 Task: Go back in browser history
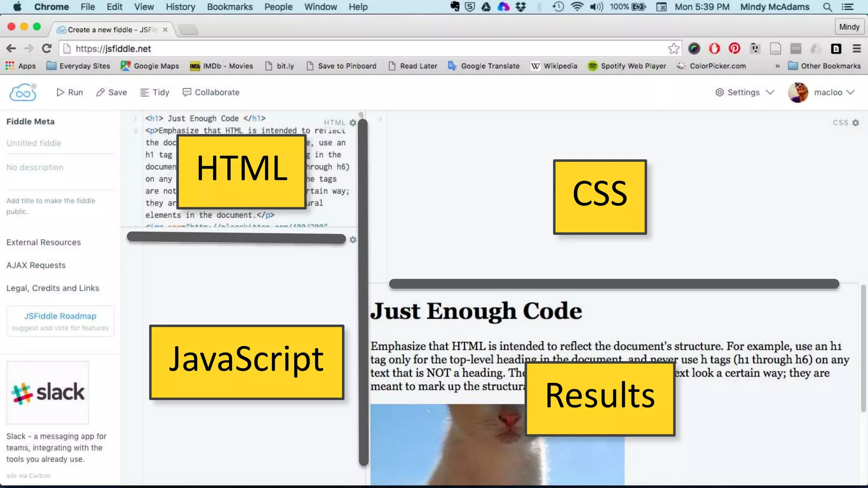point(11,49)
